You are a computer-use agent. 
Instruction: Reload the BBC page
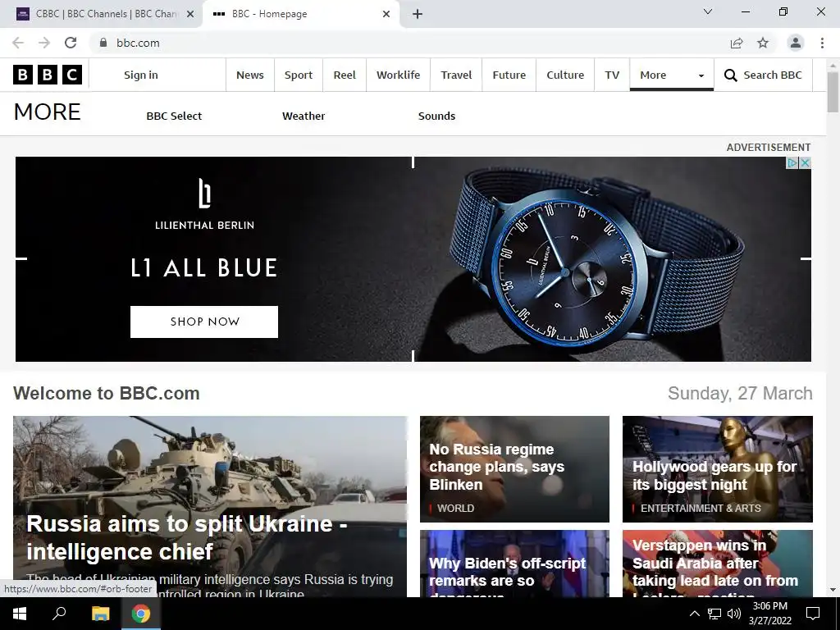point(71,43)
